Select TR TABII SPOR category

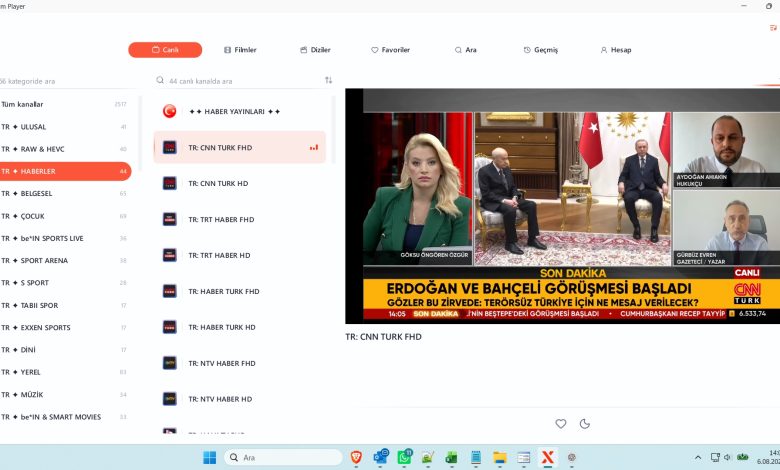65,305
